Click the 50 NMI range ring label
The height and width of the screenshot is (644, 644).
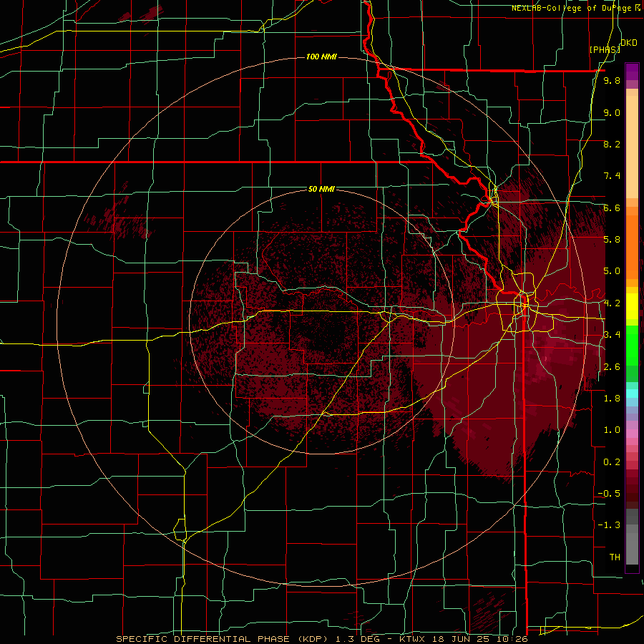click(x=321, y=189)
